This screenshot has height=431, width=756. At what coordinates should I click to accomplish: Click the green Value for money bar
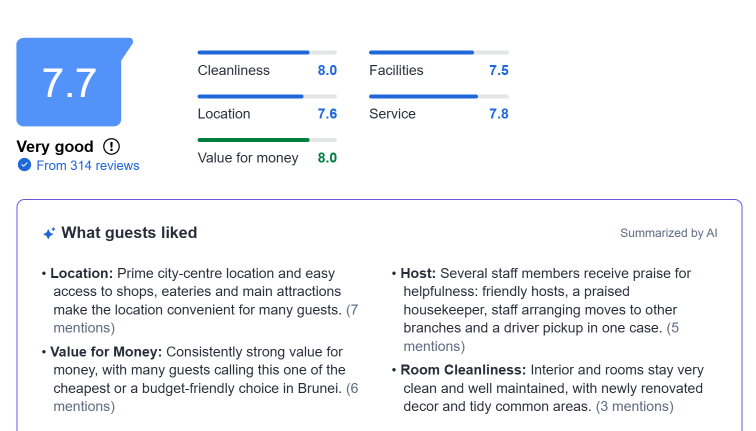point(267,140)
